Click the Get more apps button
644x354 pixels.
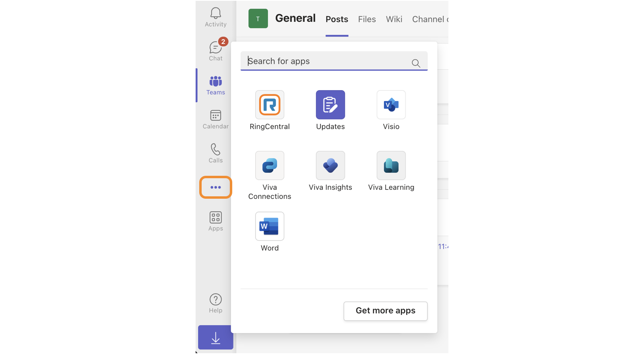(386, 311)
